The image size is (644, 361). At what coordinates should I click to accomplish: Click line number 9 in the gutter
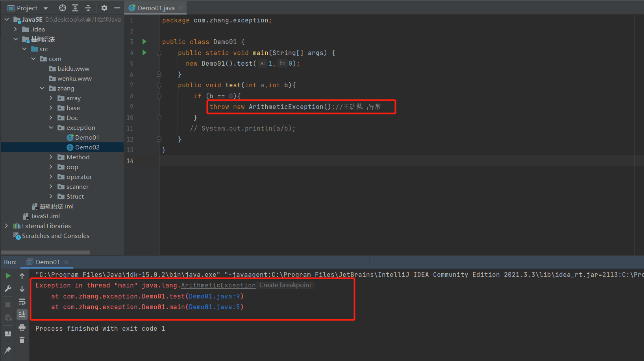(x=131, y=107)
